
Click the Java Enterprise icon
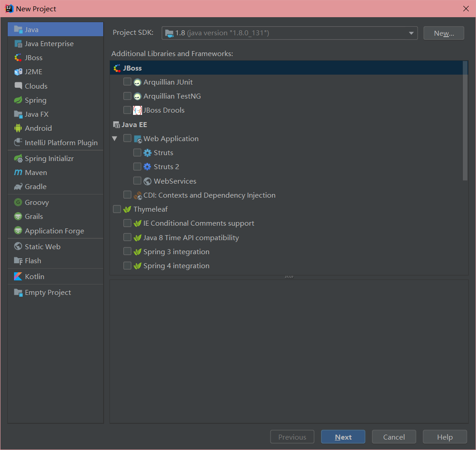tap(18, 44)
